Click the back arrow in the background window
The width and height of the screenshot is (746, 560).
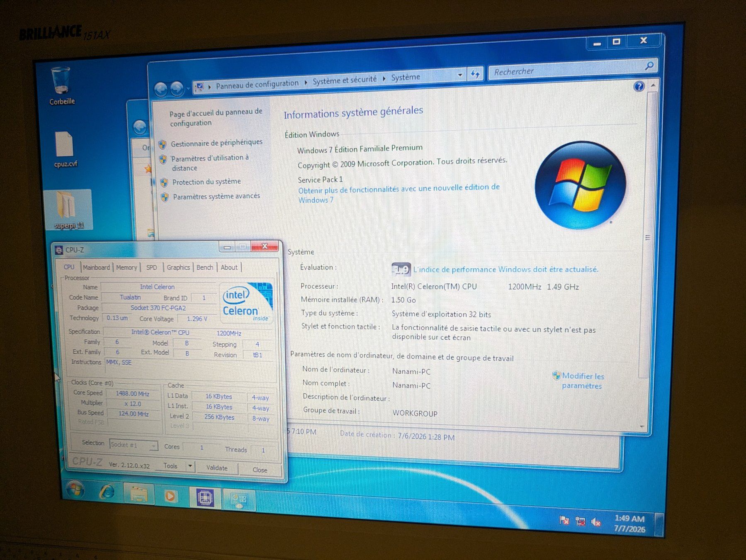click(140, 127)
